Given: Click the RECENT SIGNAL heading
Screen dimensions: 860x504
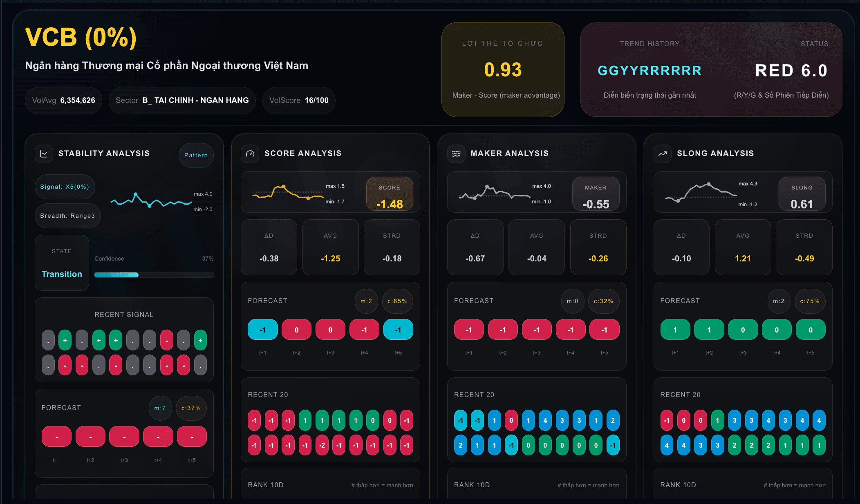Looking at the screenshot, I should click(x=124, y=314).
